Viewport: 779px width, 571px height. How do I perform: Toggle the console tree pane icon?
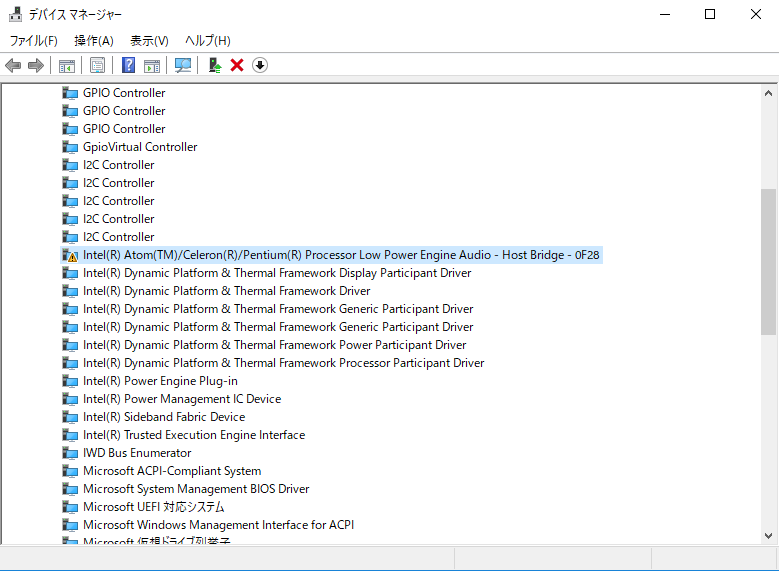(x=67, y=65)
